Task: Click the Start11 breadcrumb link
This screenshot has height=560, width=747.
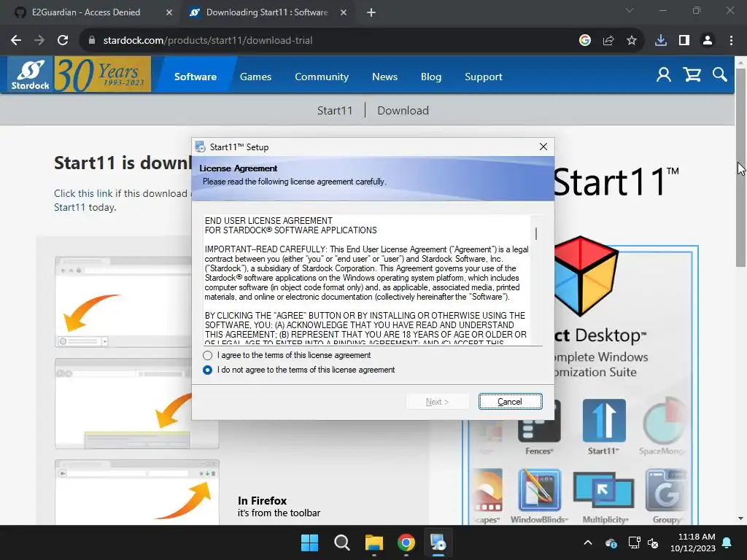Action: click(334, 111)
